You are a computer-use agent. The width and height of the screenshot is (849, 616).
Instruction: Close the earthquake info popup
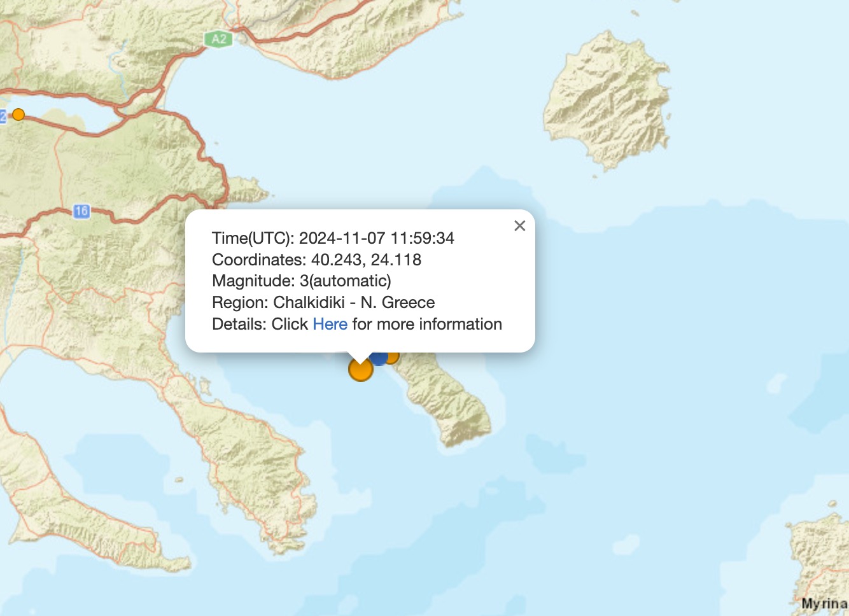(x=520, y=226)
